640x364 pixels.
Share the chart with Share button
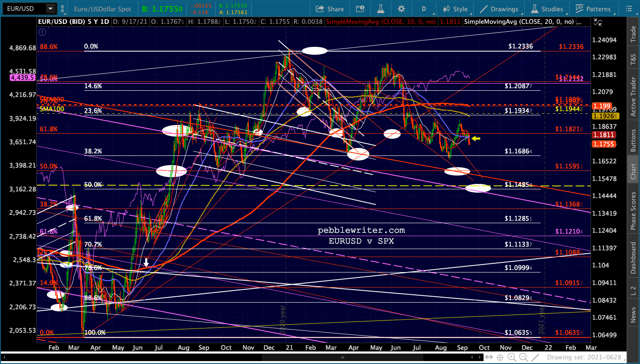pyautogui.click(x=330, y=9)
